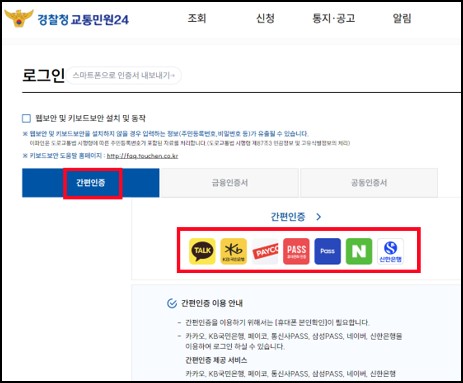Viewport: 463px width, 383px height.
Task: Pick the PAYCO authentication icon
Action: pyautogui.click(x=265, y=251)
